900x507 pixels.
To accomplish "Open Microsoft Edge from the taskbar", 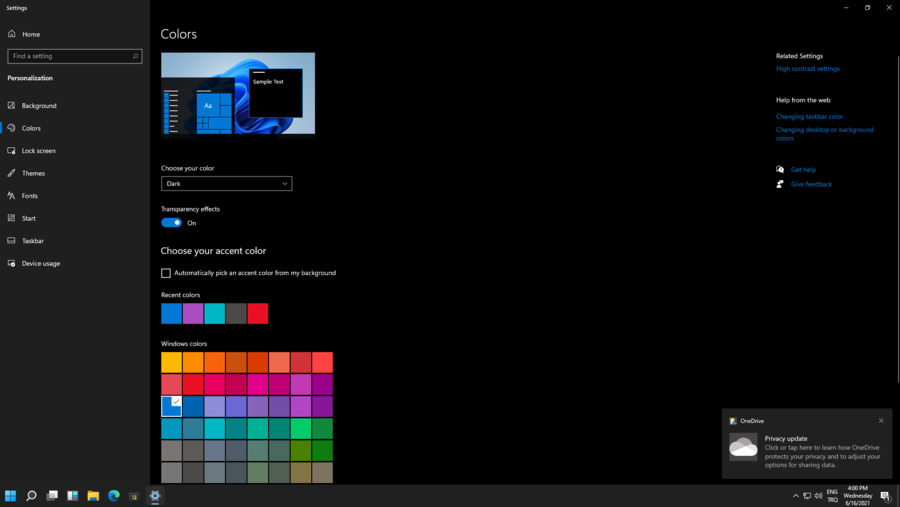I will 113,496.
